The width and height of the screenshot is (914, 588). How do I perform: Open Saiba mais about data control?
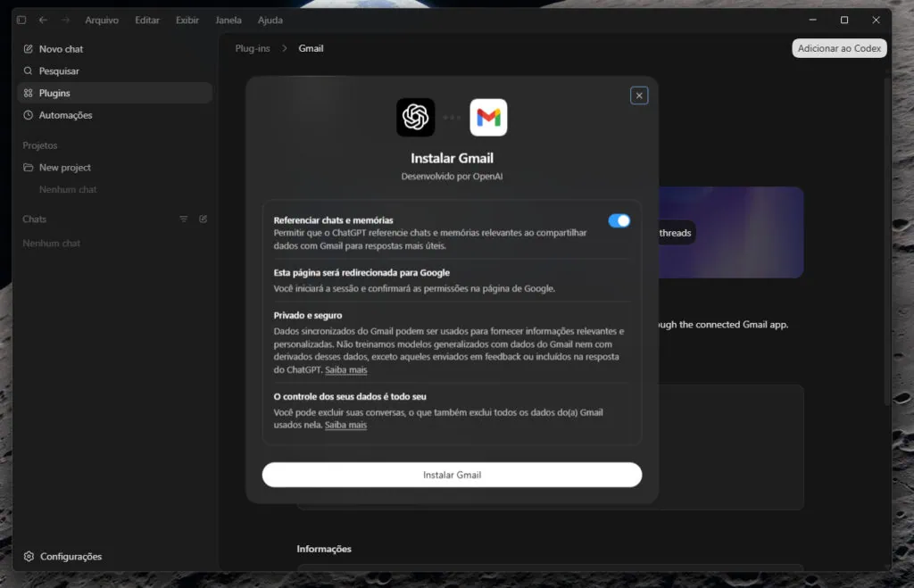(345, 425)
